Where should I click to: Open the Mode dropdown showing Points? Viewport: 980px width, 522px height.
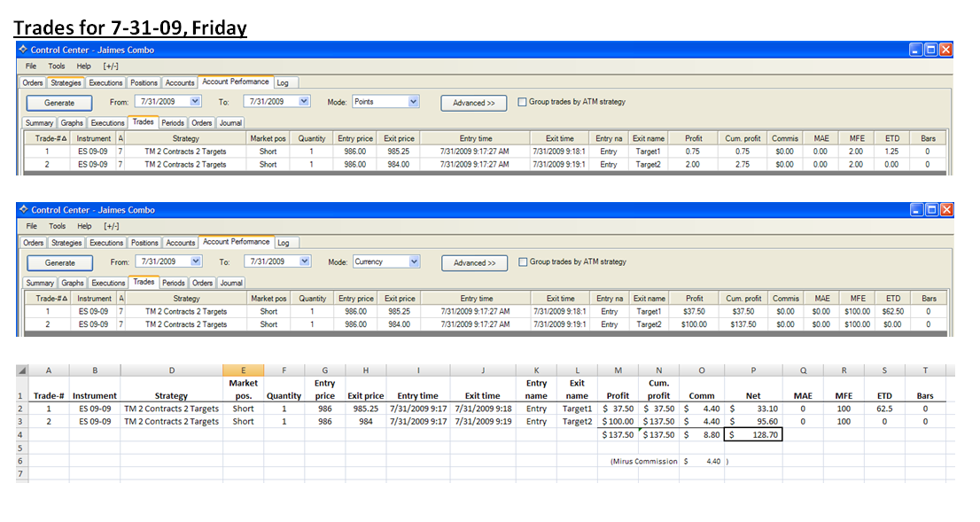click(x=413, y=101)
